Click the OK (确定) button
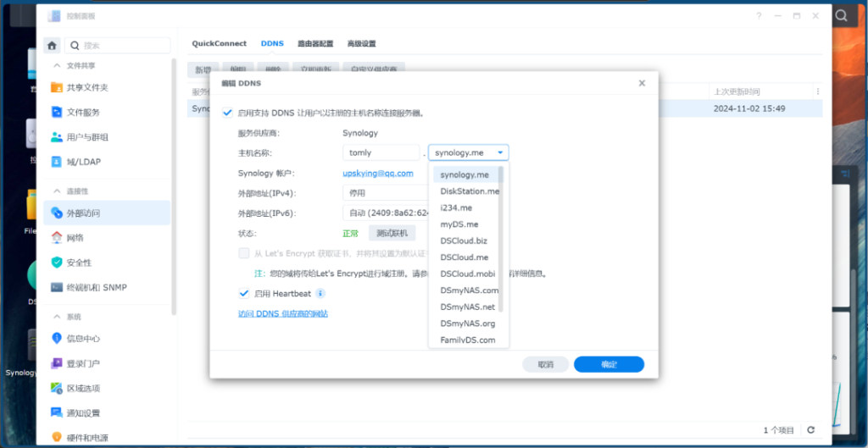Image resolution: width=868 pixels, height=448 pixels. (x=609, y=364)
